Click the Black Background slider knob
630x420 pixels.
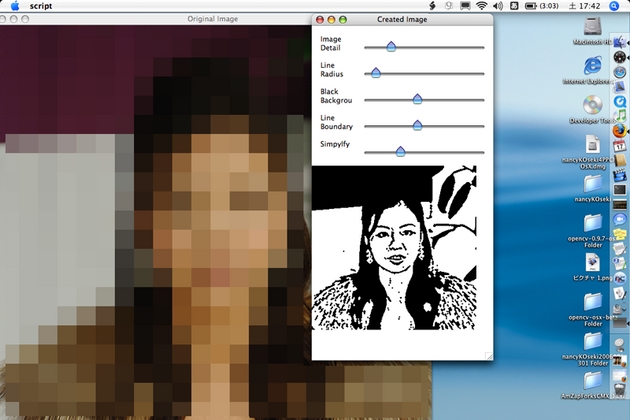coord(417,99)
